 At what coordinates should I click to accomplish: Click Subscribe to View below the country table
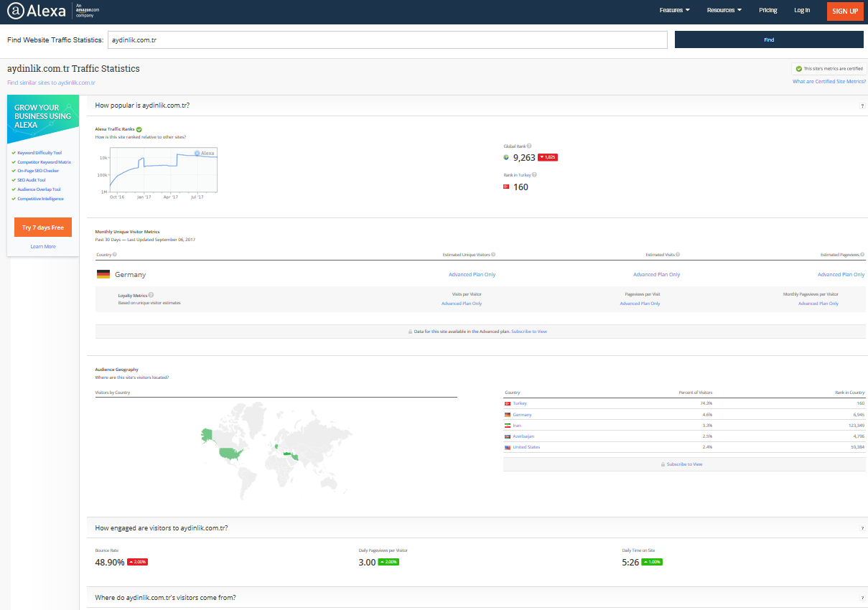coord(684,464)
